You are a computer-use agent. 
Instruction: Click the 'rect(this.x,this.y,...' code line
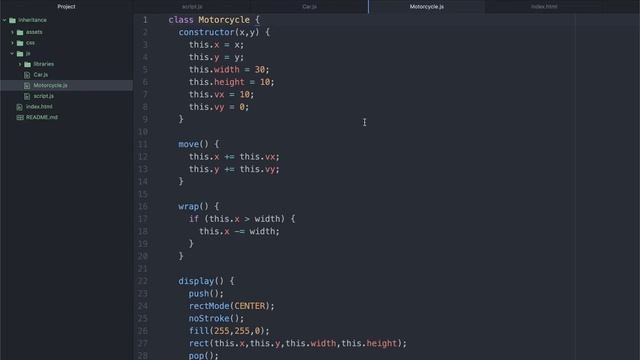[x=298, y=344]
